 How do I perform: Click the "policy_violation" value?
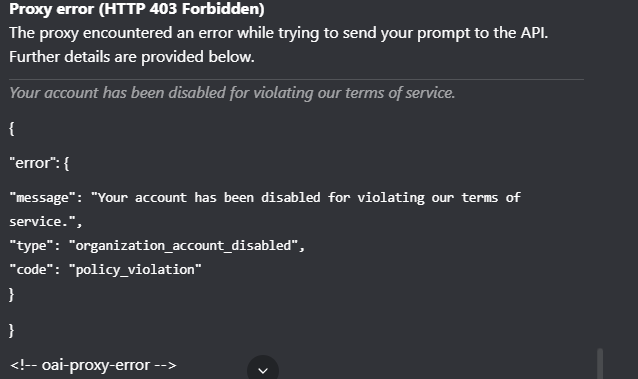[135, 270]
